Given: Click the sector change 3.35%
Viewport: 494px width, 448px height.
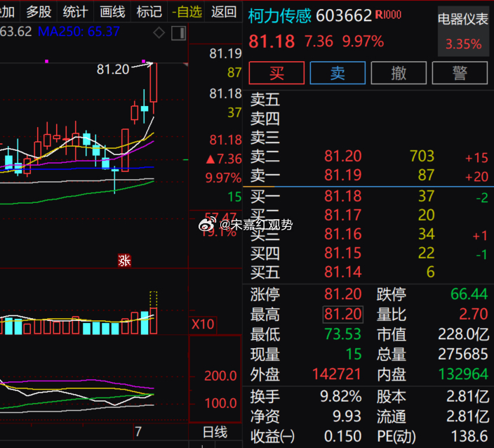Looking at the screenshot, I should click(463, 44).
